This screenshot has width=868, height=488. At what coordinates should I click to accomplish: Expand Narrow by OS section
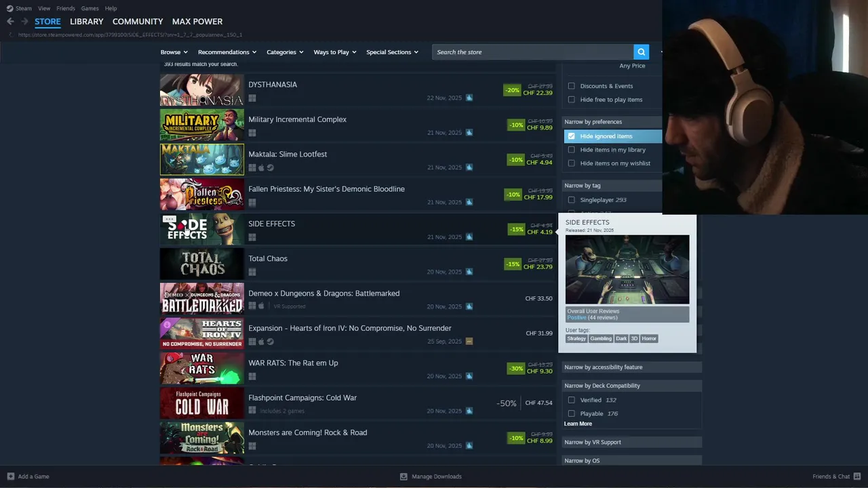(x=631, y=461)
